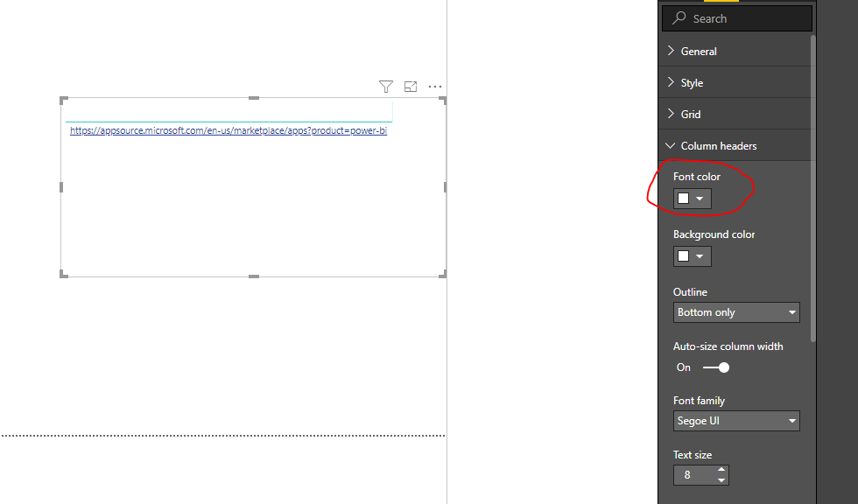Viewport: 858px width, 504px height.
Task: Click the search magnifier icon
Action: click(679, 18)
